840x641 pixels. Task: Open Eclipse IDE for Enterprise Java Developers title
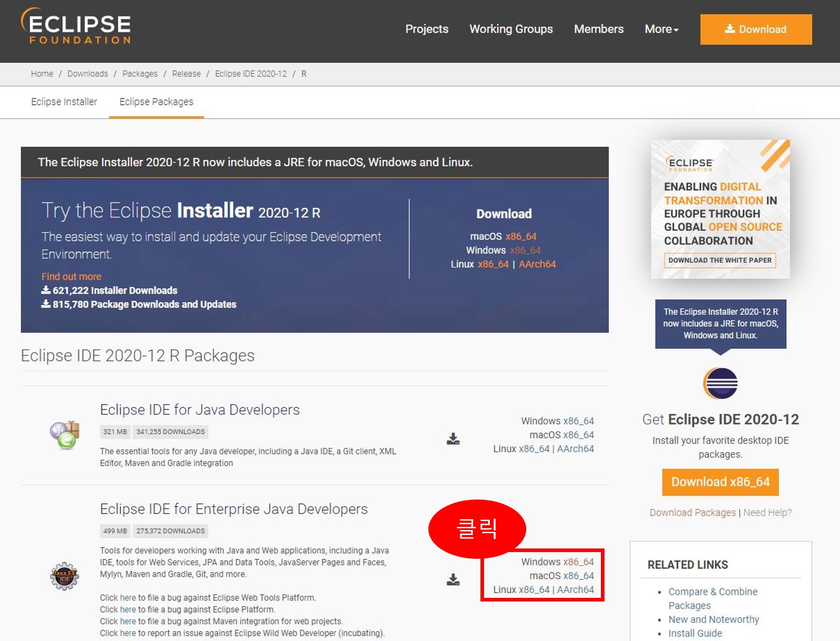(234, 509)
